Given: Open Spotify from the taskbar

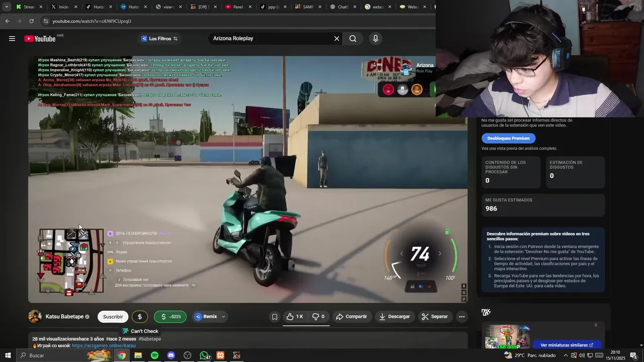Looking at the screenshot, I should pyautogui.click(x=154, y=355).
